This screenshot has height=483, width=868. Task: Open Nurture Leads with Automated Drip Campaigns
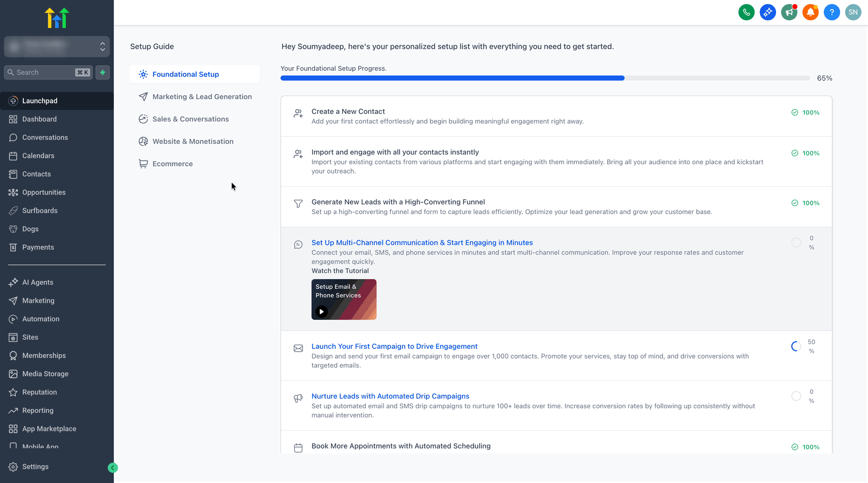(x=390, y=396)
